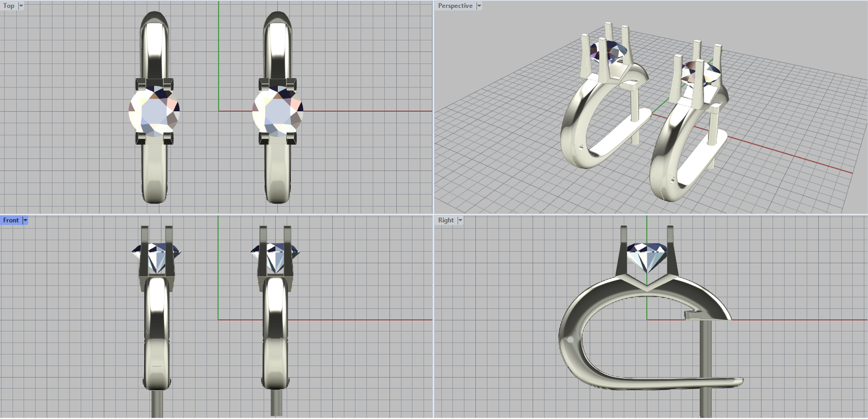Expand the Right viewport dropdown arrow
The width and height of the screenshot is (868, 419).
460,220
